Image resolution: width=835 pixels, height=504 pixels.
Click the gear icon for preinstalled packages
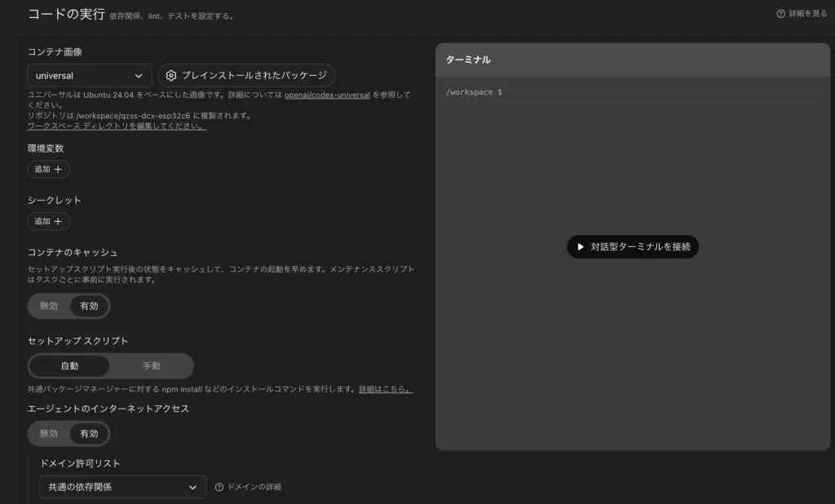tap(171, 76)
